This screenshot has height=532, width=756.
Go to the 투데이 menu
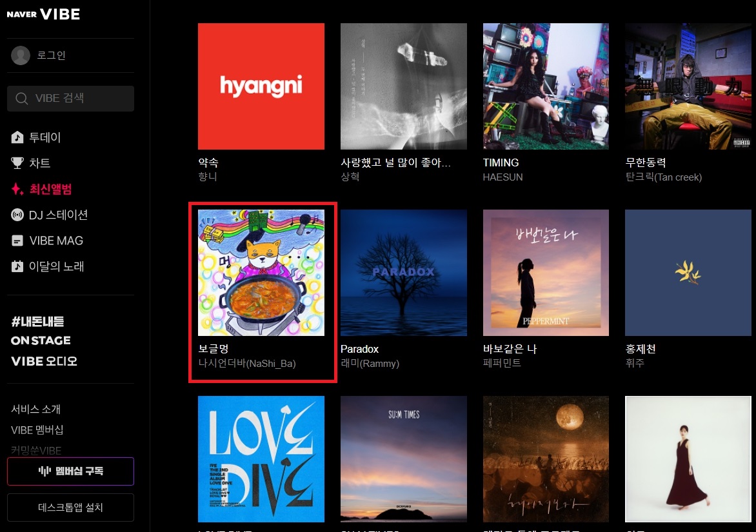tap(45, 137)
